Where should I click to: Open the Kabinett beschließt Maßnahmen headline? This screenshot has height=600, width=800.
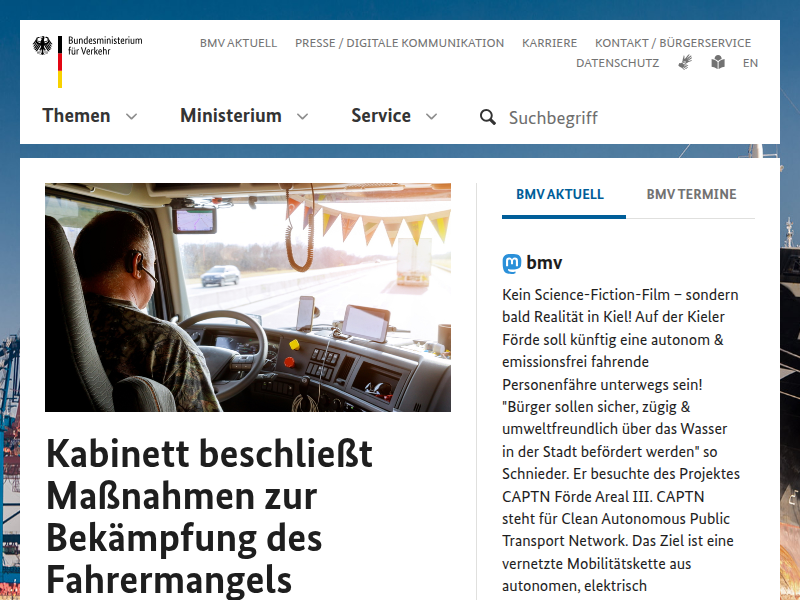click(x=209, y=516)
